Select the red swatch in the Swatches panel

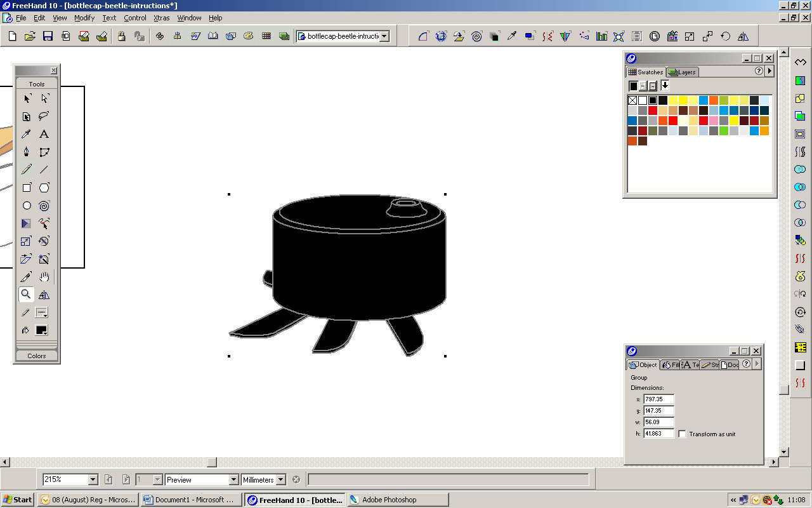[x=652, y=110]
